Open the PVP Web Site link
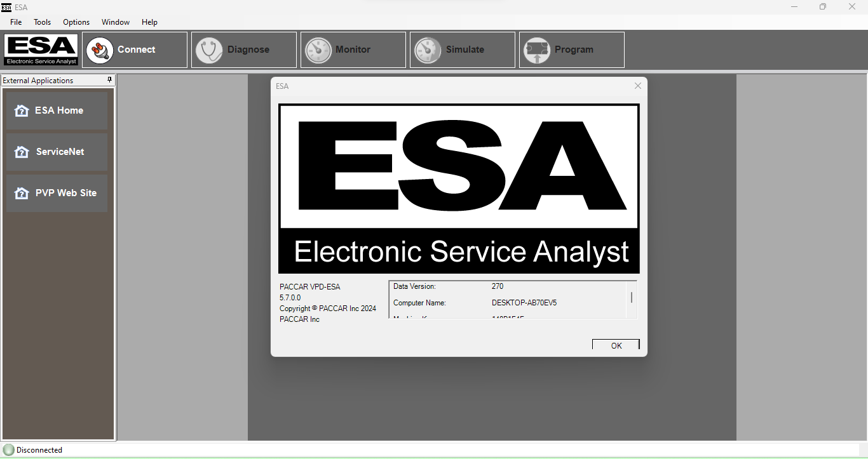 pos(57,193)
